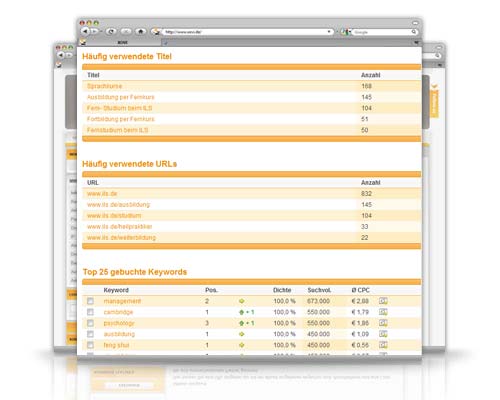Open a new tab next to the current tab

pos(165,43)
